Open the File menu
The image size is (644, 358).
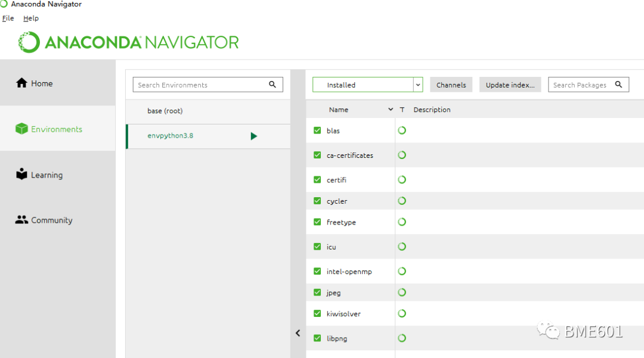[x=8, y=18]
